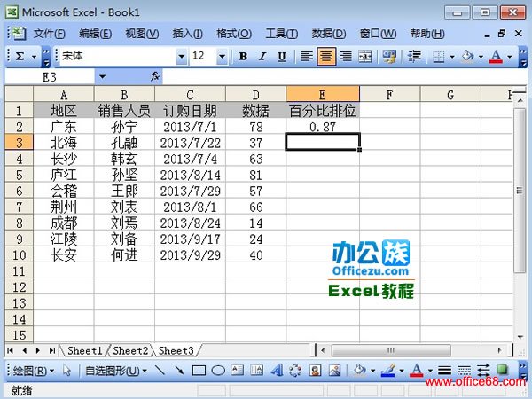Screen dimensions: 532x399
Task: Click the Decrease Indent icon
Action: click(414, 57)
